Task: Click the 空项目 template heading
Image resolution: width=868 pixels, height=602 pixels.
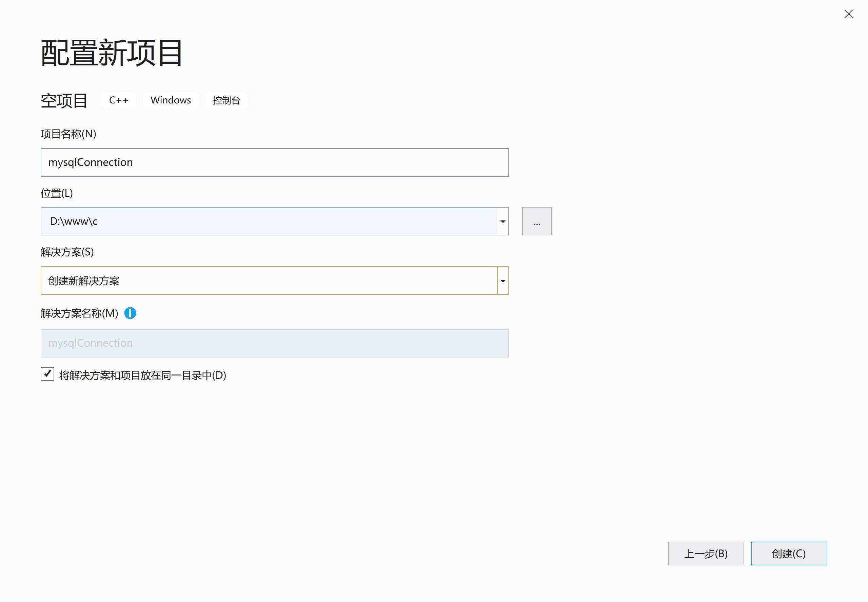Action: point(64,101)
